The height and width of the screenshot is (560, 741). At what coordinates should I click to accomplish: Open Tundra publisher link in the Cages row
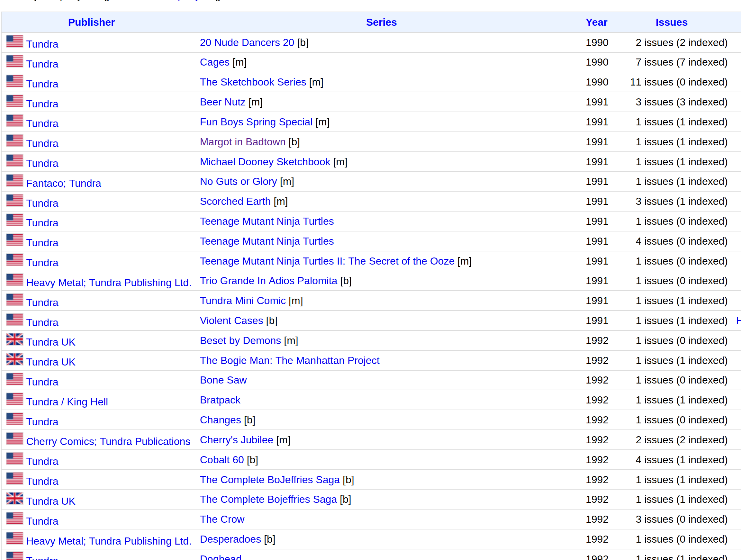(x=42, y=64)
